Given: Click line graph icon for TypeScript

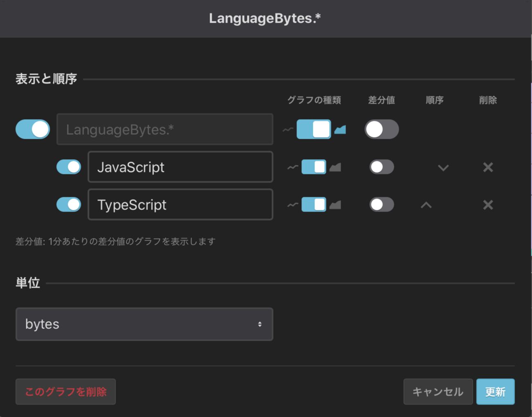Looking at the screenshot, I should [293, 205].
